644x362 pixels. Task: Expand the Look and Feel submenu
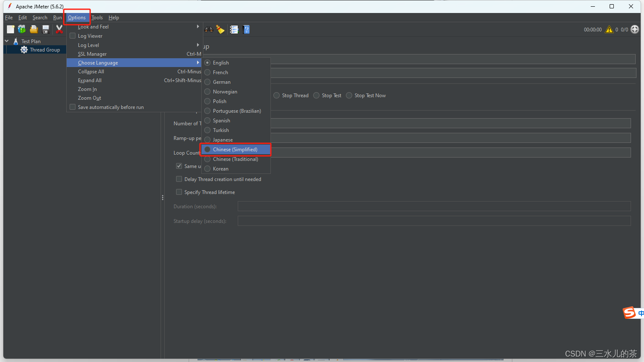[x=93, y=26]
